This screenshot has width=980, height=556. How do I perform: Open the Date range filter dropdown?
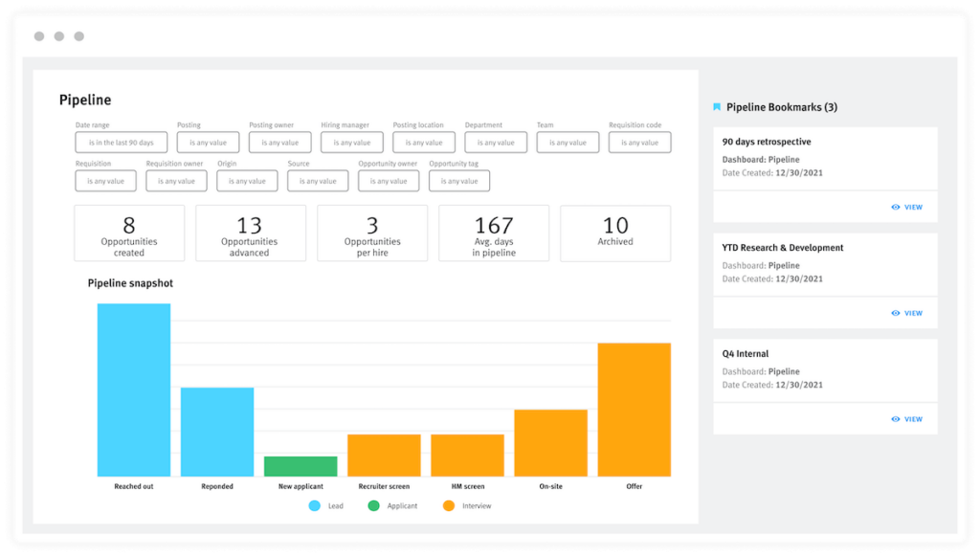122,143
